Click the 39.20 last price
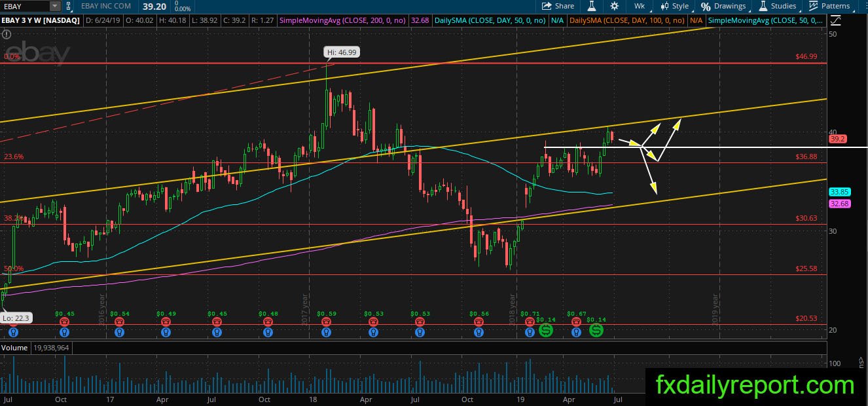 [155, 5]
